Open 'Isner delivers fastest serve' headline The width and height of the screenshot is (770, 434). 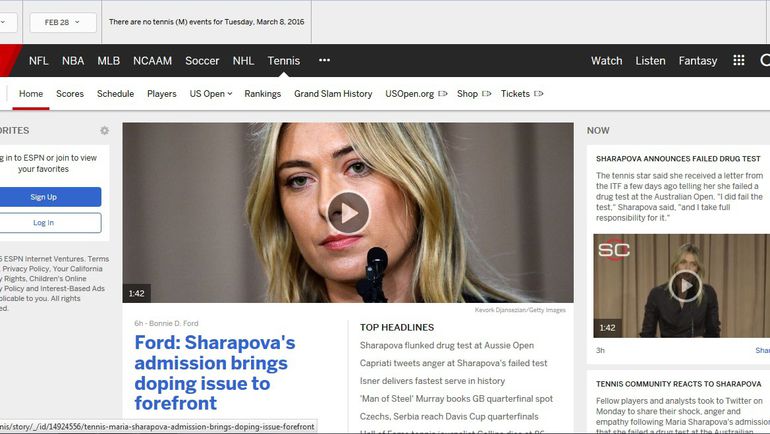coord(432,381)
